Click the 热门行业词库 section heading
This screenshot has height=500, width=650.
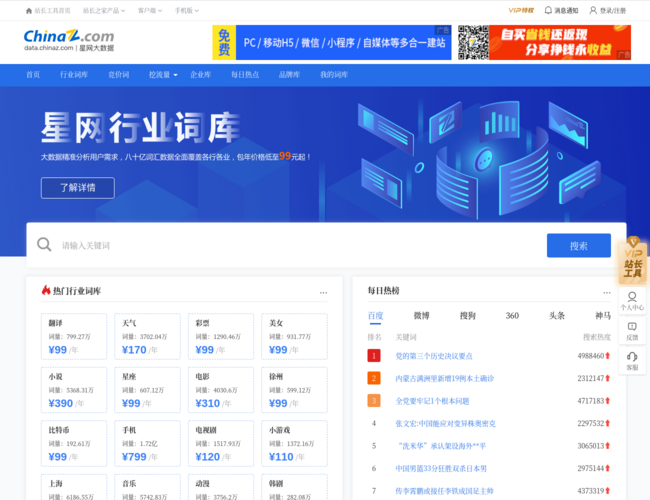pos(77,291)
